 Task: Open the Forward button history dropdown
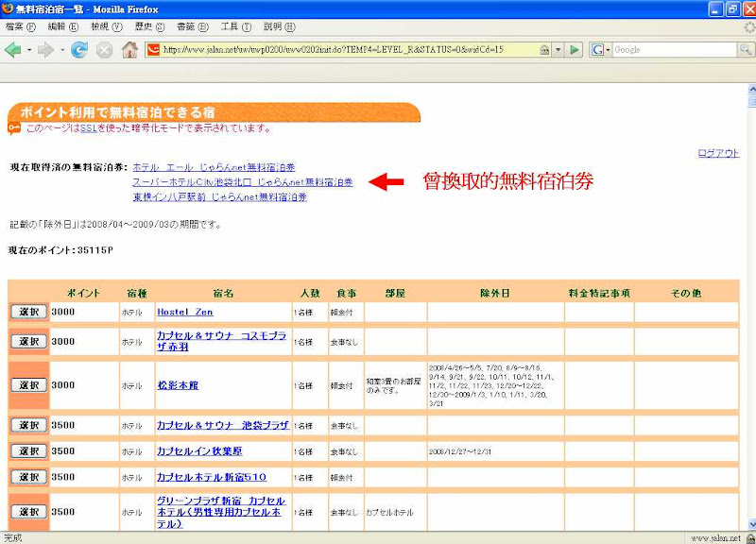62,50
